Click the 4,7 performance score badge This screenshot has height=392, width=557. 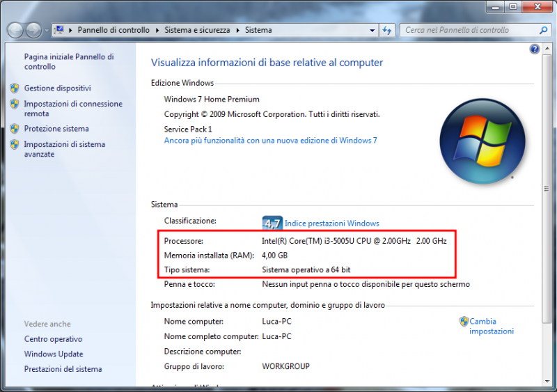(x=272, y=224)
